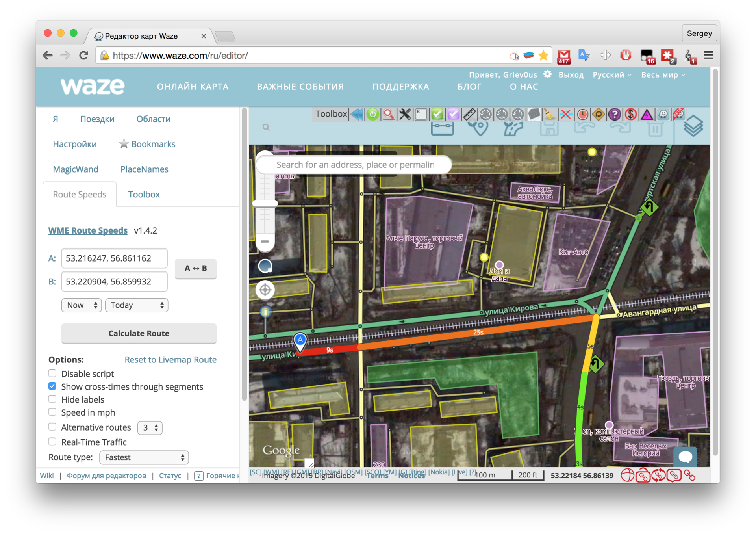The image size is (756, 535).
Task: Click the plain red chain permalink icon
Action: [x=690, y=475]
